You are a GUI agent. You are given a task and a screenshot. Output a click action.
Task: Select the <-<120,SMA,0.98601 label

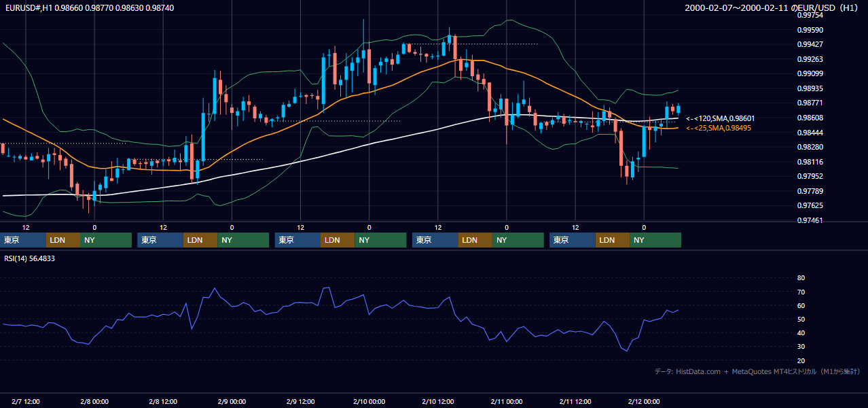click(720, 118)
